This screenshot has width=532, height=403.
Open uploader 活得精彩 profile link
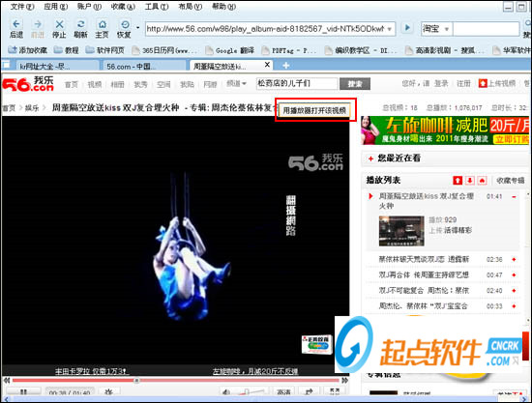pyautogui.click(x=458, y=230)
